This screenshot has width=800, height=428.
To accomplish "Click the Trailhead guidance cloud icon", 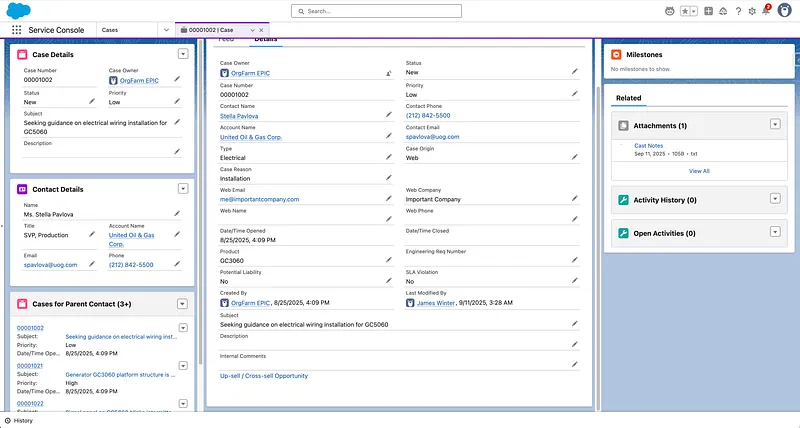I will click(x=723, y=11).
